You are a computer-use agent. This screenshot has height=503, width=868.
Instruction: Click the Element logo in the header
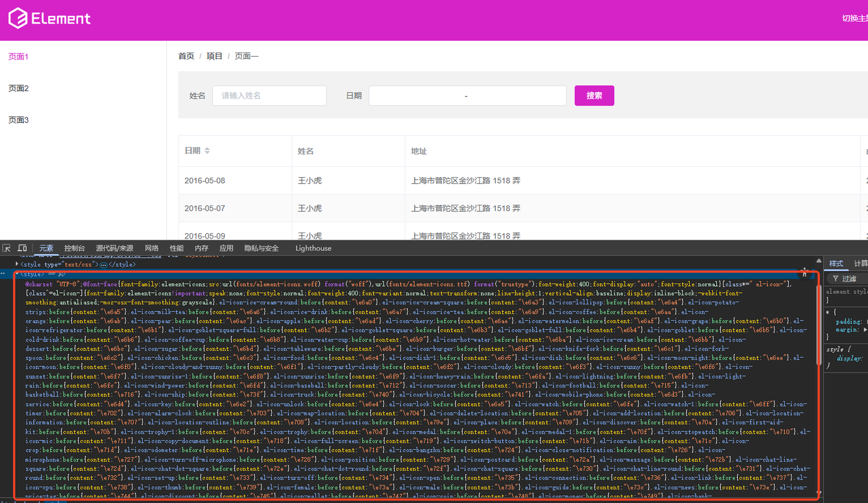[x=48, y=19]
